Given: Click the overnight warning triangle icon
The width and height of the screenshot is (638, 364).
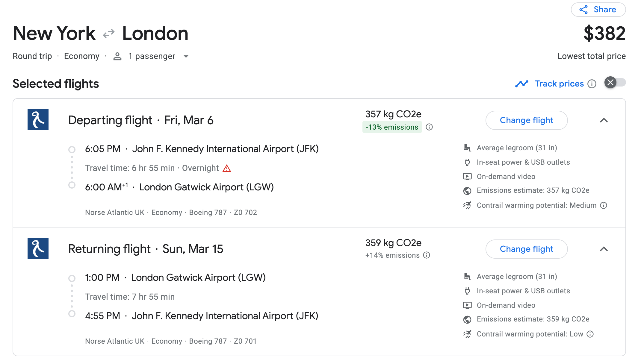Looking at the screenshot, I should click(227, 168).
